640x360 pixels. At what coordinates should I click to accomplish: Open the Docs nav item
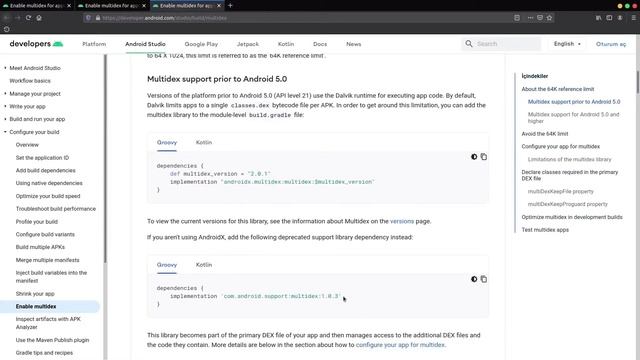pos(320,44)
